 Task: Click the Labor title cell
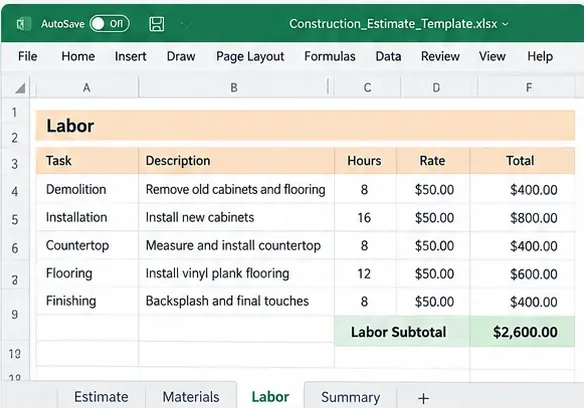click(x=305, y=126)
